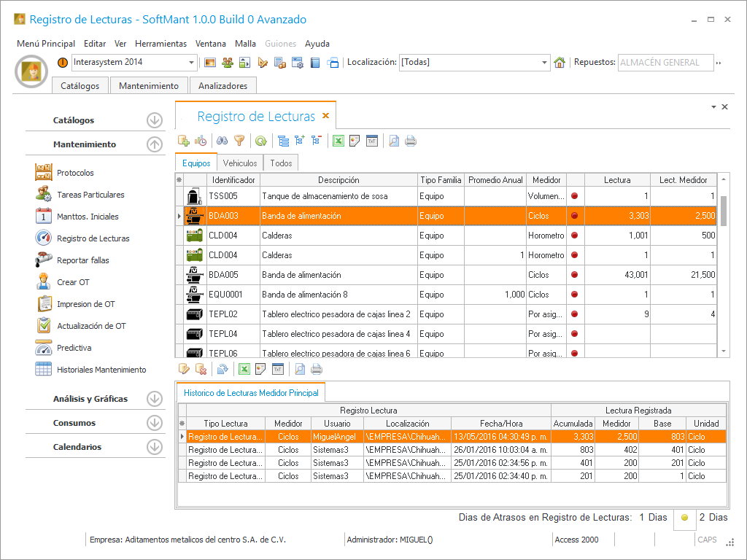The image size is (747, 560).
Task: Click the printer icon above equipment grid
Action: pyautogui.click(x=411, y=141)
